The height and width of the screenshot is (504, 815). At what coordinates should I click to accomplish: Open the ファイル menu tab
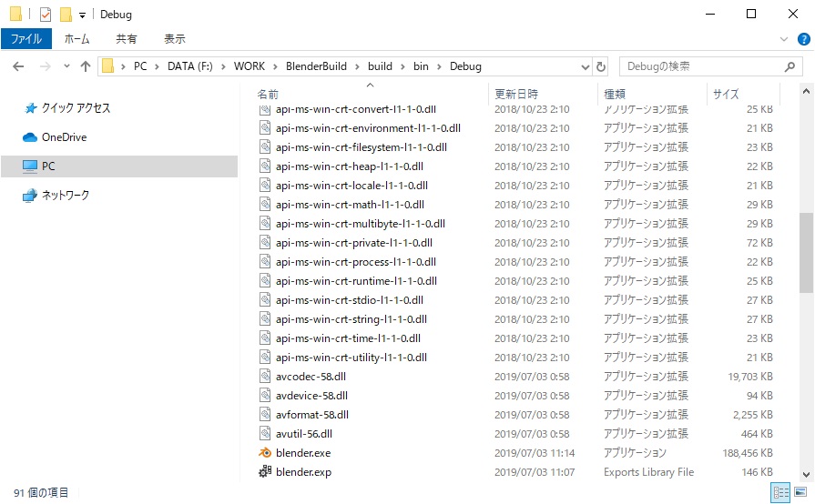(x=26, y=39)
